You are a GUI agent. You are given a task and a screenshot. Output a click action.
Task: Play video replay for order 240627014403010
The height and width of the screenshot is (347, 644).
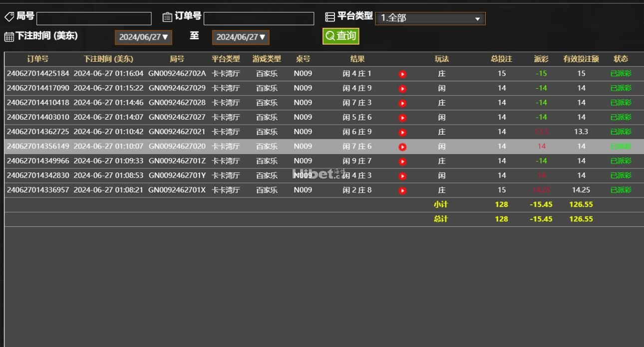402,118
